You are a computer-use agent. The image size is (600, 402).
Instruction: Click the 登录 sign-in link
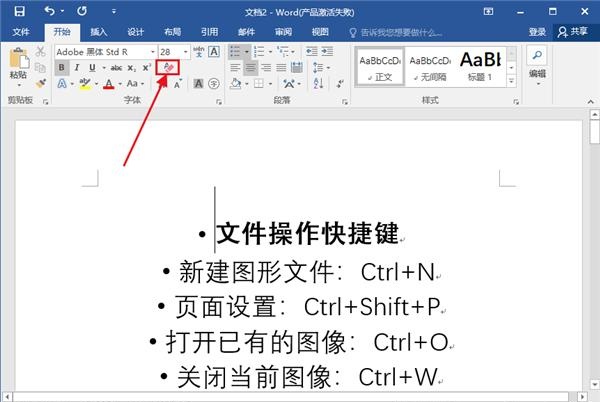point(537,32)
